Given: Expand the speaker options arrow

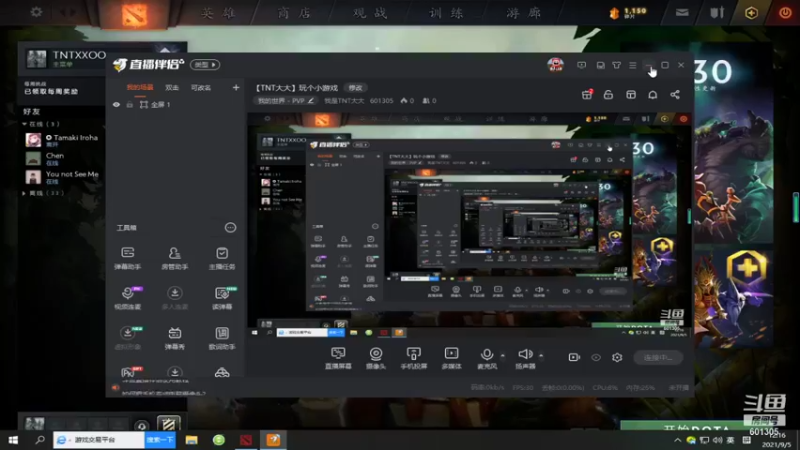Looking at the screenshot, I should click(x=541, y=355).
